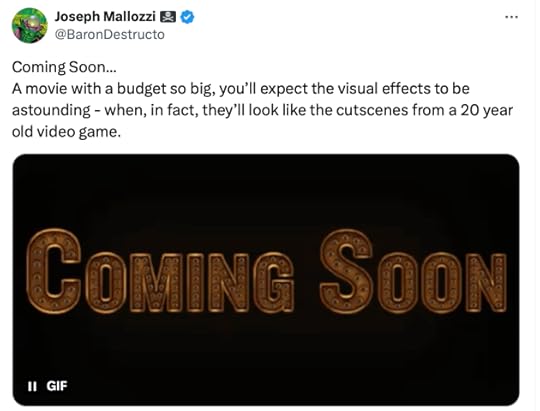540x411 pixels.
Task: Click the GIF label badge
Action: 57,386
